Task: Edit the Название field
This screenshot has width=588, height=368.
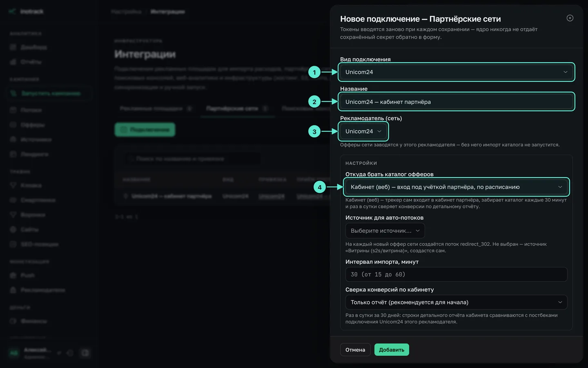Action: [456, 102]
